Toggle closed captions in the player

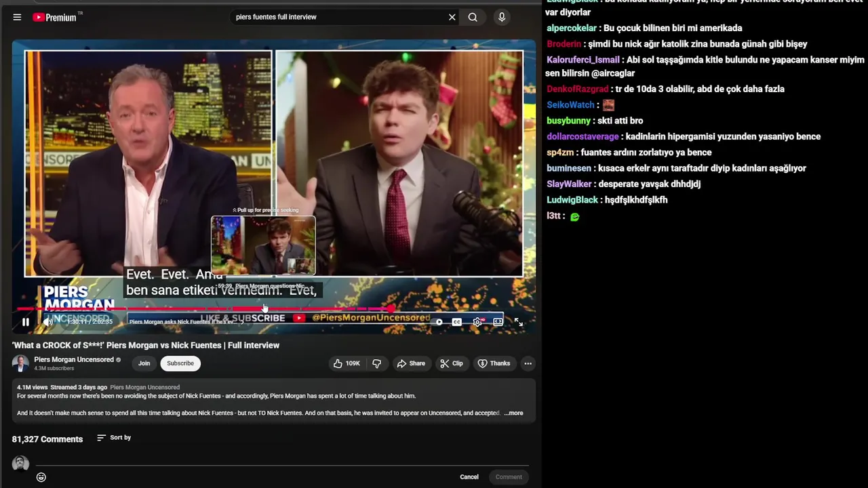[x=457, y=322]
